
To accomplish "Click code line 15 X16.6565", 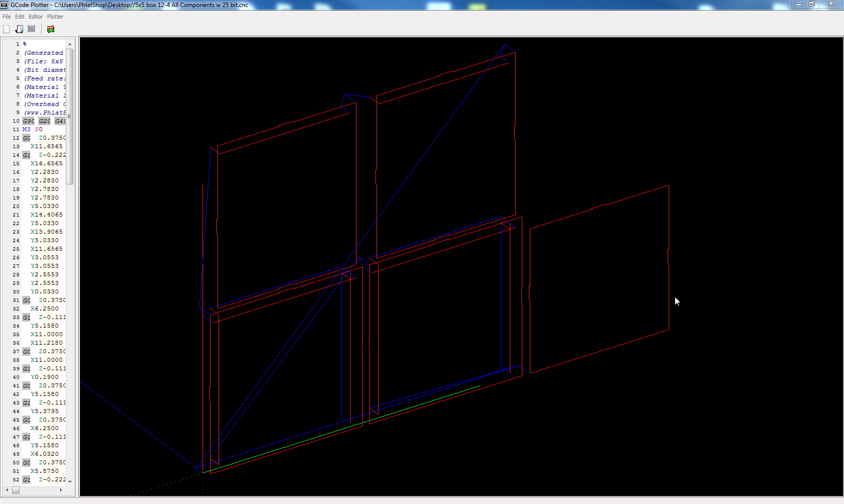I will click(x=46, y=163).
